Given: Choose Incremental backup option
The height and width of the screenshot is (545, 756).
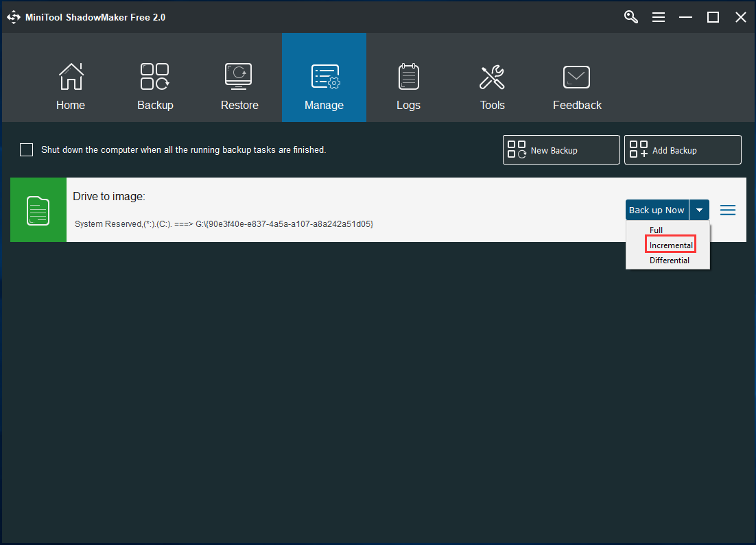Looking at the screenshot, I should 671,245.
